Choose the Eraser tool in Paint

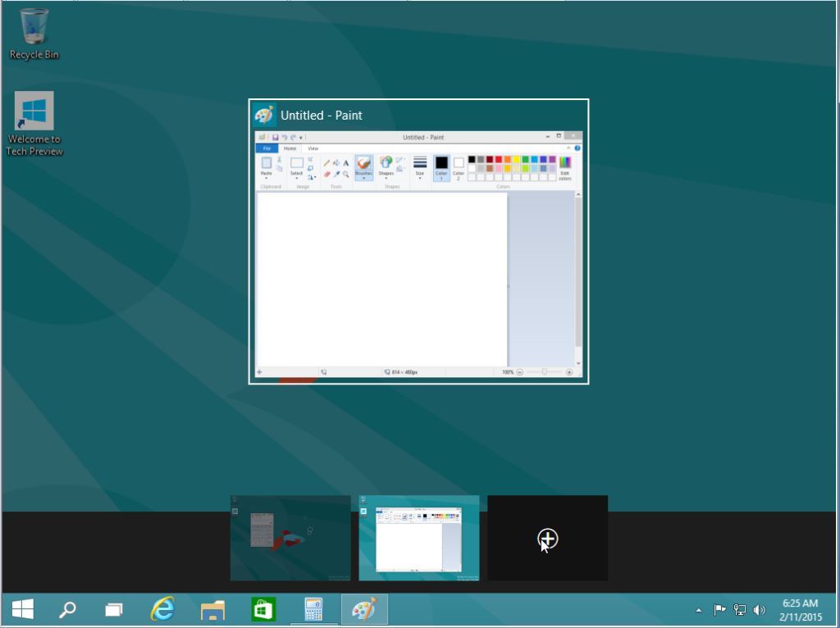point(326,174)
